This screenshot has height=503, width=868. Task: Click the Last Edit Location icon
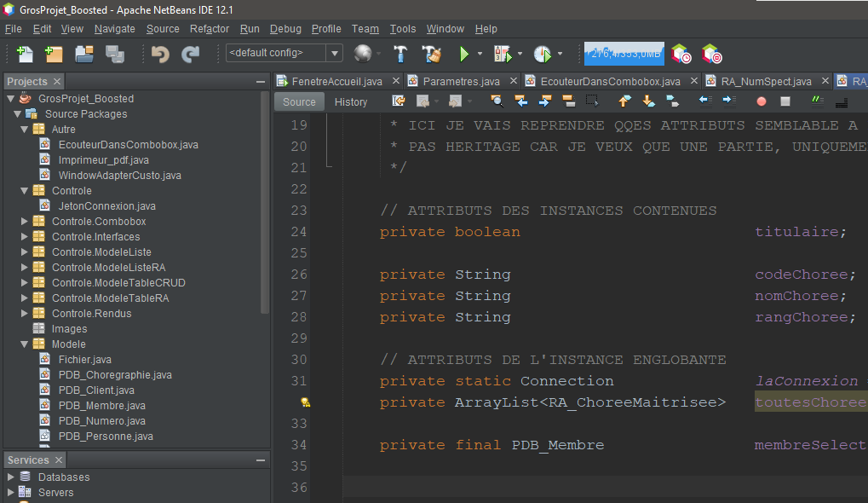[397, 101]
